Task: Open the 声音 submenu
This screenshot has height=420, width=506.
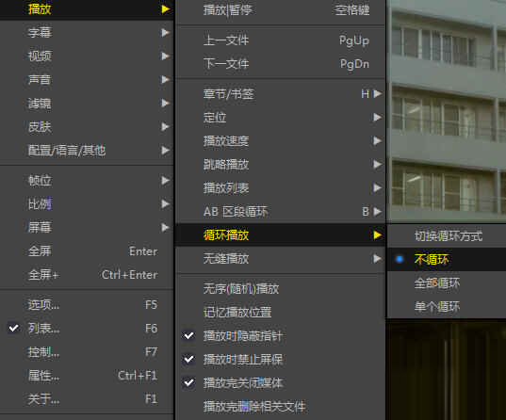Action: click(87, 80)
